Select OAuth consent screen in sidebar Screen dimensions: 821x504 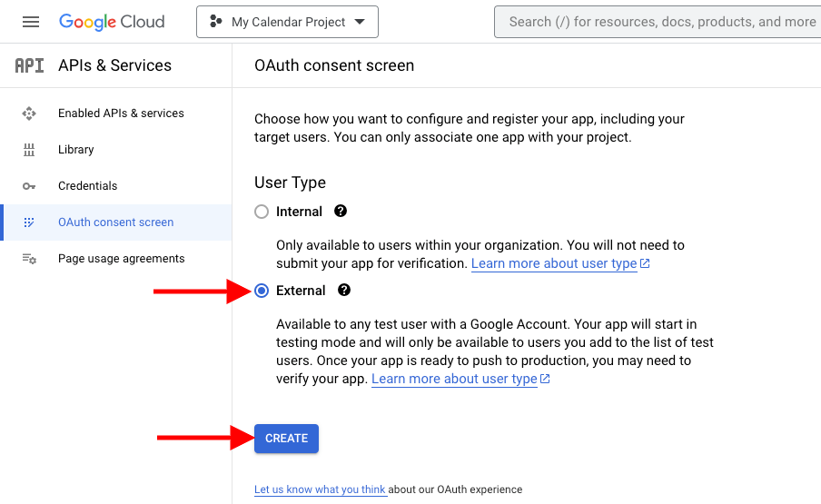(x=115, y=222)
